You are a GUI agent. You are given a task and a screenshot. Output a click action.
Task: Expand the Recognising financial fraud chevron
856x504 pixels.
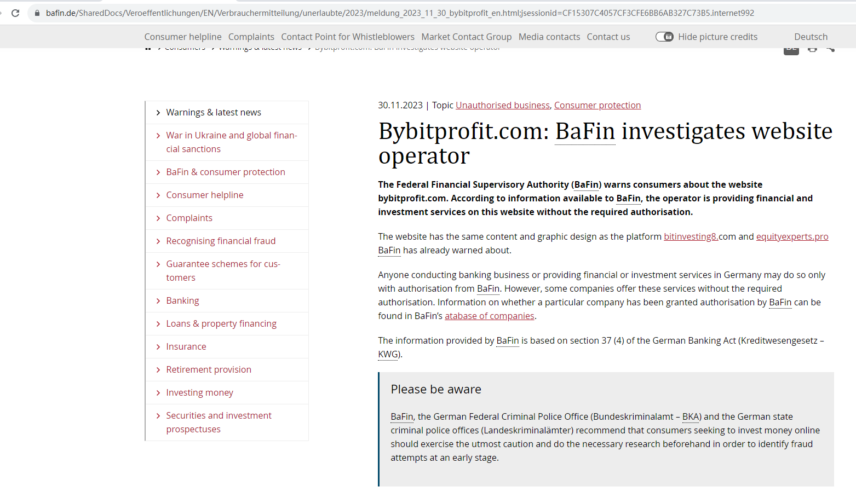pos(158,241)
